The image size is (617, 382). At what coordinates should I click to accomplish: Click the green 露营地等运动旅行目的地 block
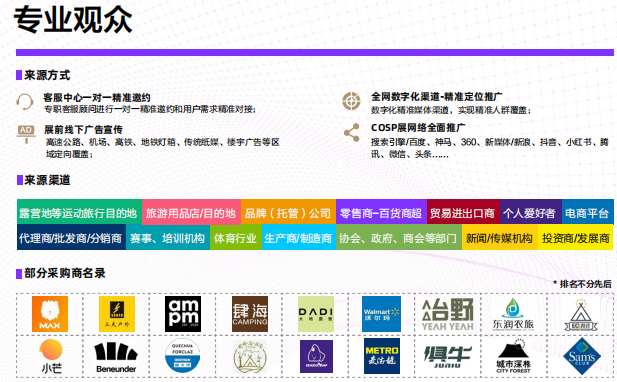[79, 213]
